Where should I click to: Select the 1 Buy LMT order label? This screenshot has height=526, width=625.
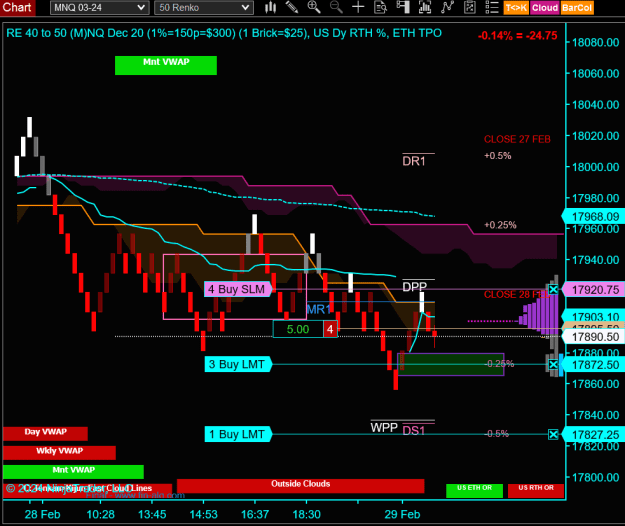tap(238, 434)
